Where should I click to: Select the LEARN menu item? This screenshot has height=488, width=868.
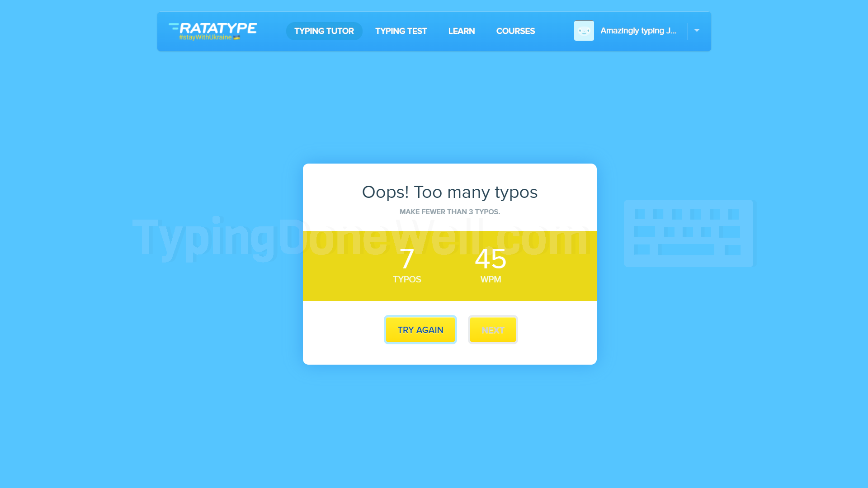tap(461, 31)
